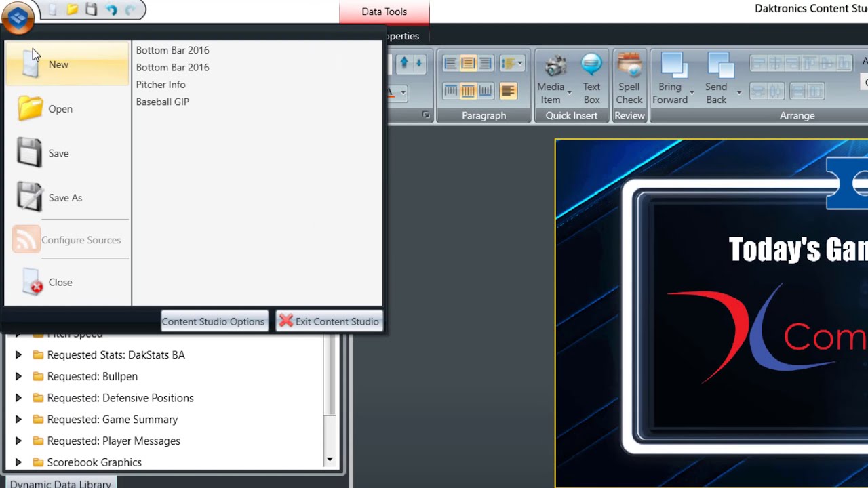This screenshot has width=868, height=488.
Task: Click the Exit Content Studio button
Action: click(x=330, y=321)
